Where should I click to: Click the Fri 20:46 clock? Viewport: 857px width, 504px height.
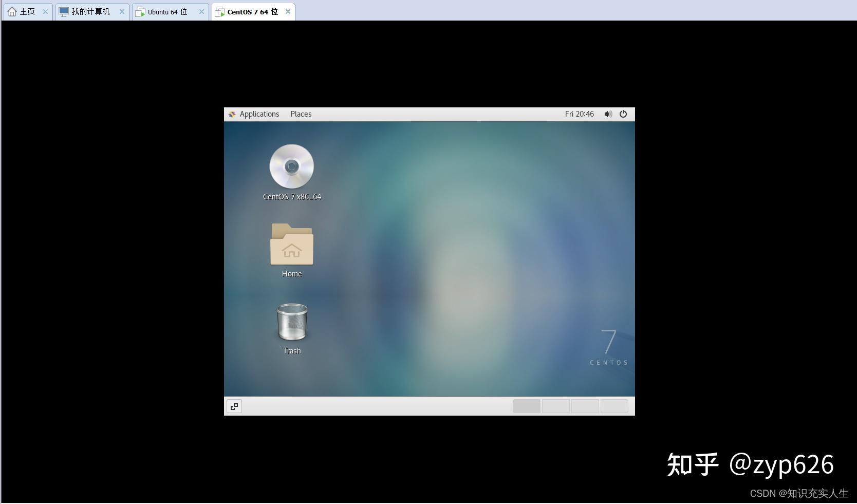tap(579, 114)
